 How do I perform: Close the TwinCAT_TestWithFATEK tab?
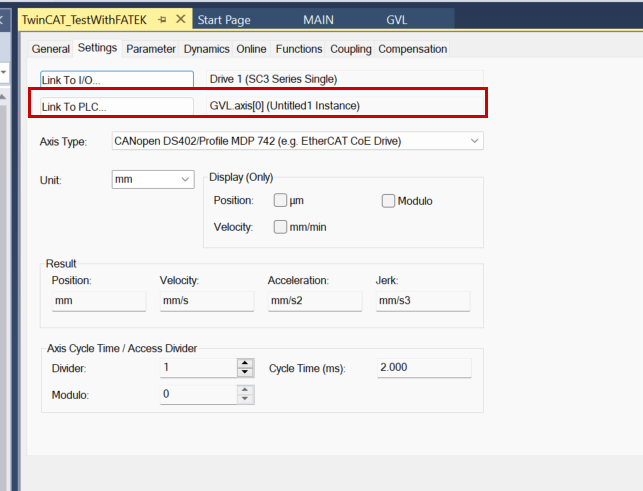181,19
